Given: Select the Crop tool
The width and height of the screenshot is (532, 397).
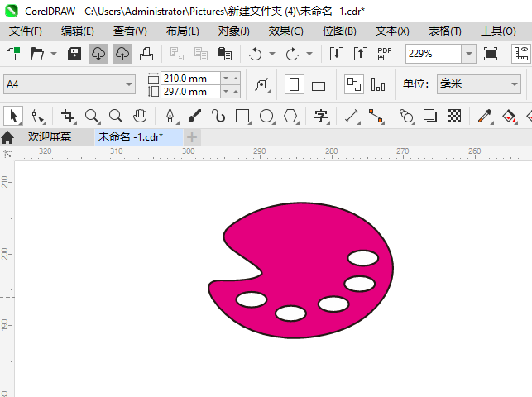Looking at the screenshot, I should coord(68,116).
